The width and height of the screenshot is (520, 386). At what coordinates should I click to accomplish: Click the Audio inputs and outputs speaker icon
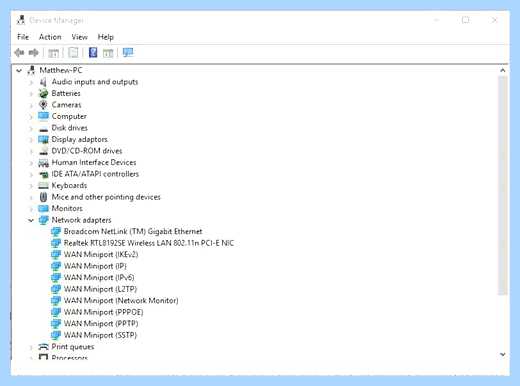43,82
